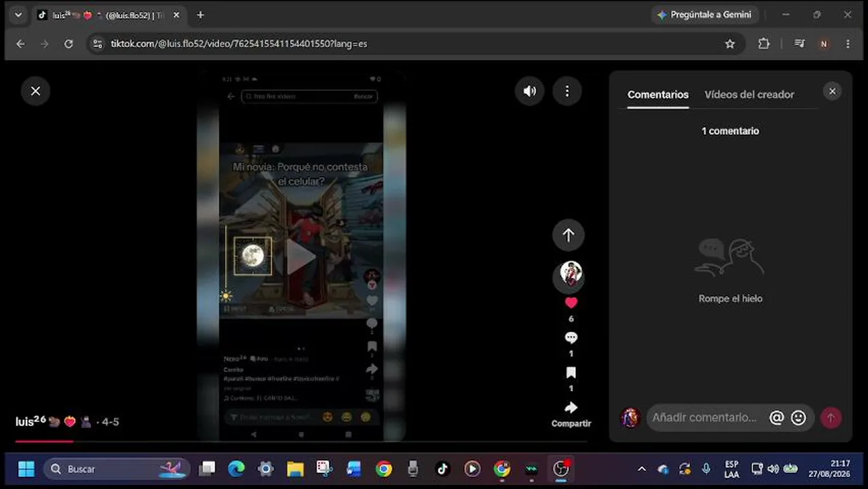This screenshot has height=489, width=868.
Task: Like the video with the heart
Action: pos(571,303)
